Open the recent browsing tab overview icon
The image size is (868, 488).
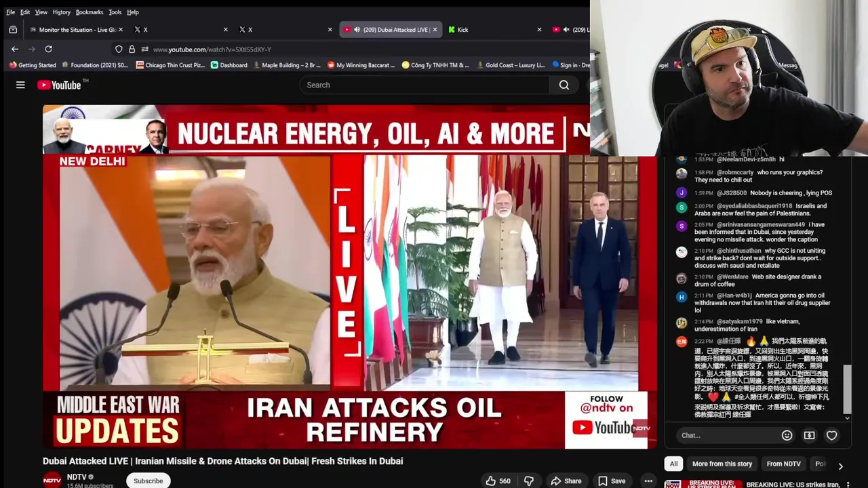(13, 30)
